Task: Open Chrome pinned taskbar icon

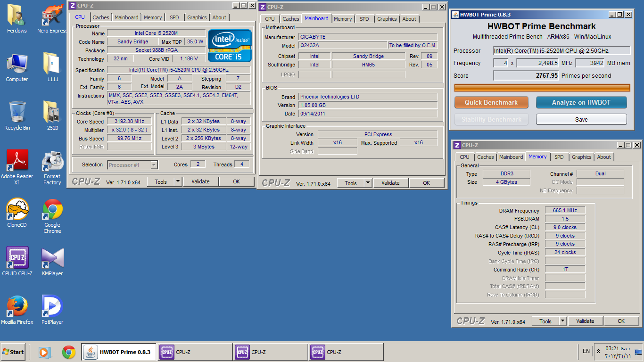Action: (69, 352)
